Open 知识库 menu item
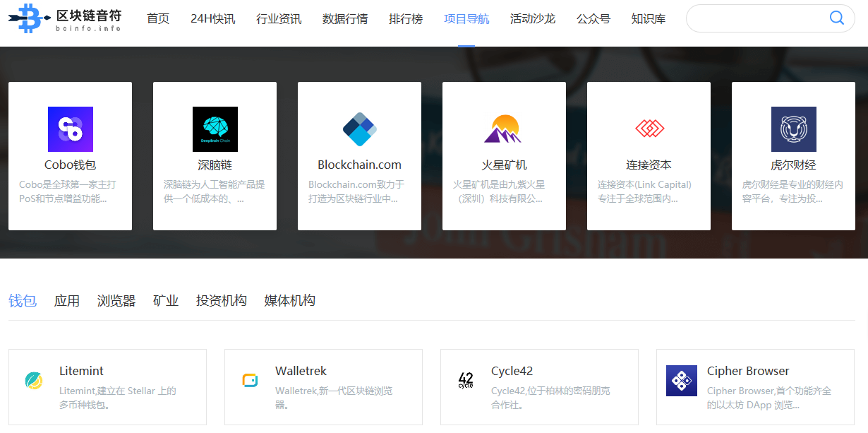This screenshot has width=868, height=433. [x=649, y=19]
